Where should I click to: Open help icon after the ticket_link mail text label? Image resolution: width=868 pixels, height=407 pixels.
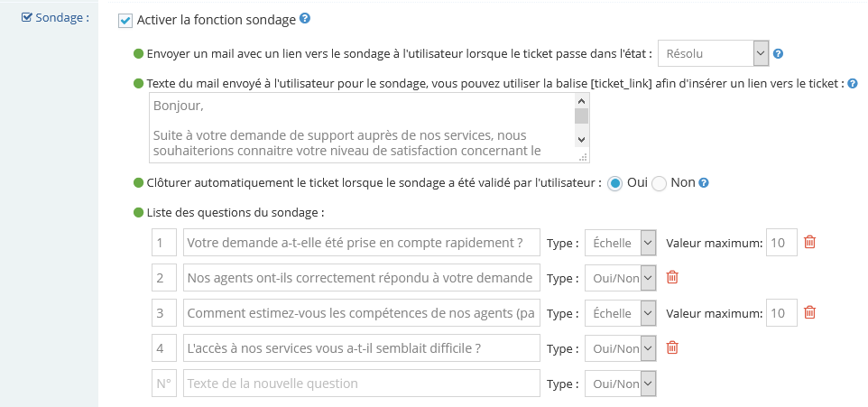coord(853,84)
